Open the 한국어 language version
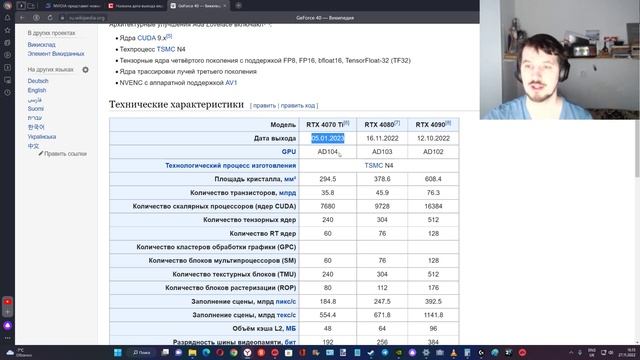 point(36,127)
